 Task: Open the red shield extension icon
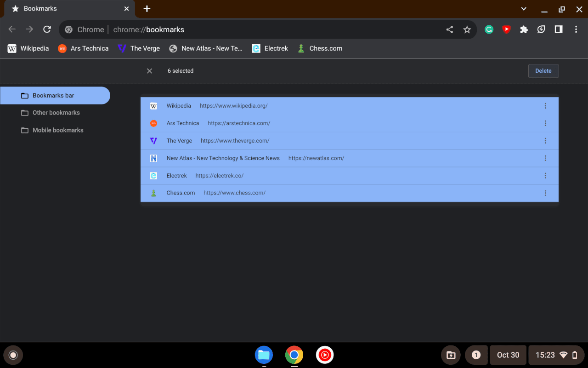(x=507, y=29)
